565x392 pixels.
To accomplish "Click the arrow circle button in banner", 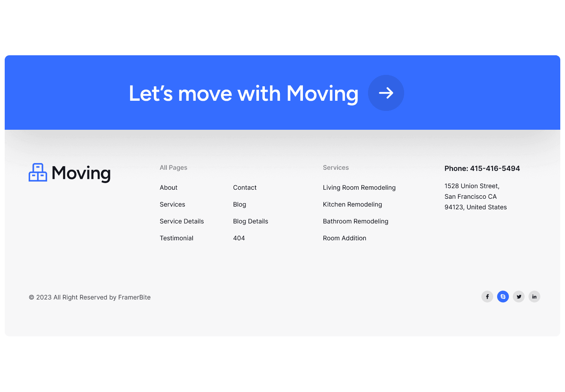I will [386, 93].
